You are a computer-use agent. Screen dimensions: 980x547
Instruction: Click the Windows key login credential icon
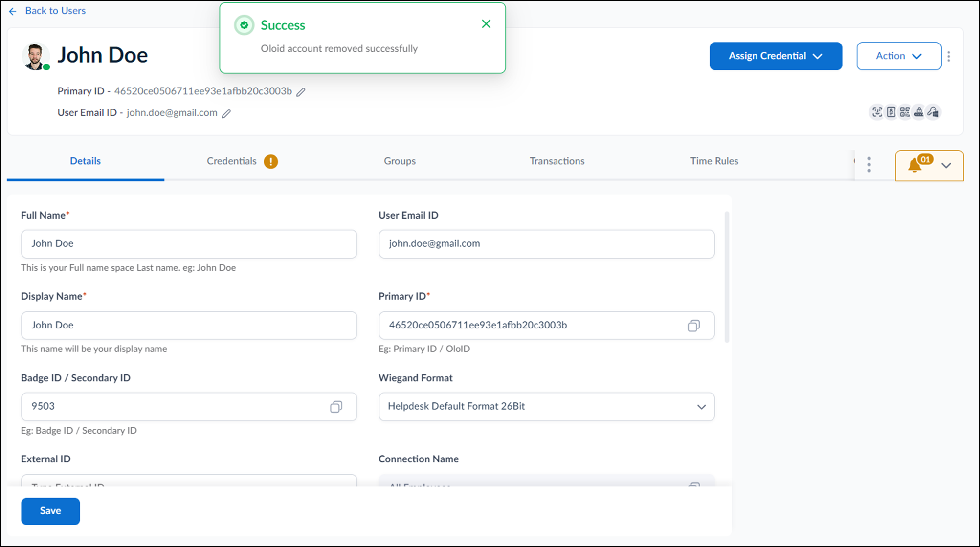point(933,112)
